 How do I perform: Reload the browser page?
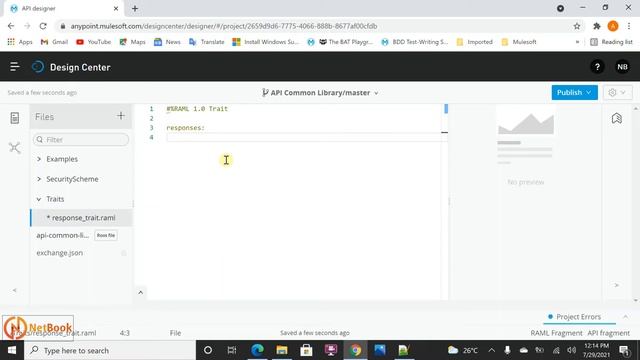point(43,26)
